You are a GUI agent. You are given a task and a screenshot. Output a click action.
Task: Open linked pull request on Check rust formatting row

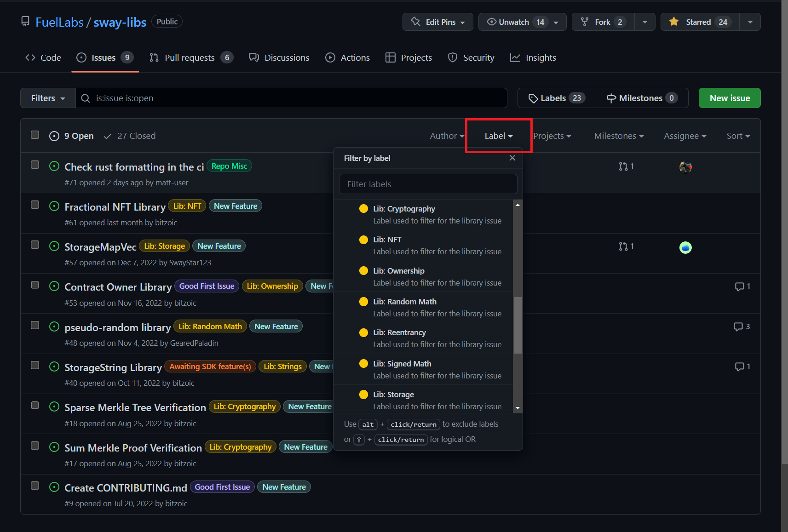[x=626, y=166]
